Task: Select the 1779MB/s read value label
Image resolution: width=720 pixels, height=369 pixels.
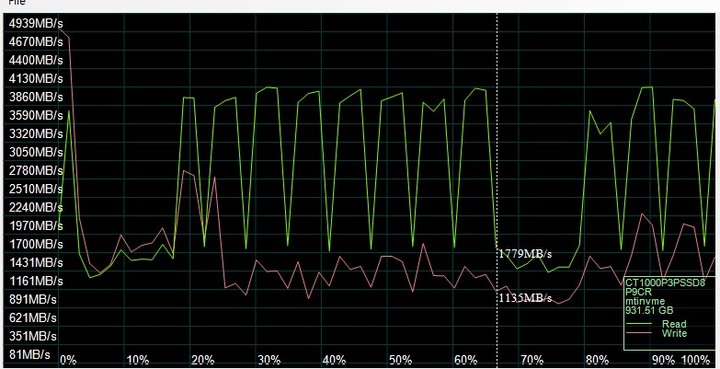Action: click(525, 254)
